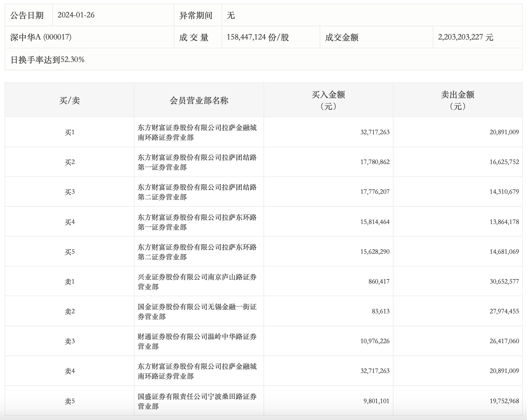The image size is (527, 420).
Task: Select buy amount 17,780,862
Action: [375, 162]
